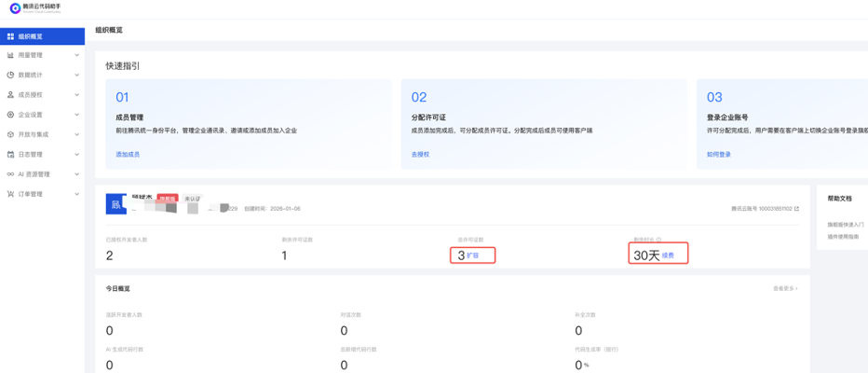Click the 去授权 link
The image size is (868, 373).
pyautogui.click(x=420, y=154)
